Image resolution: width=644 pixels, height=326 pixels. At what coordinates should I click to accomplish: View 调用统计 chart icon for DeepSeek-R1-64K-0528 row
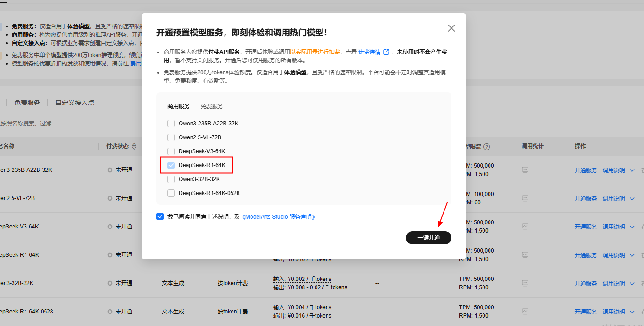[525, 312]
